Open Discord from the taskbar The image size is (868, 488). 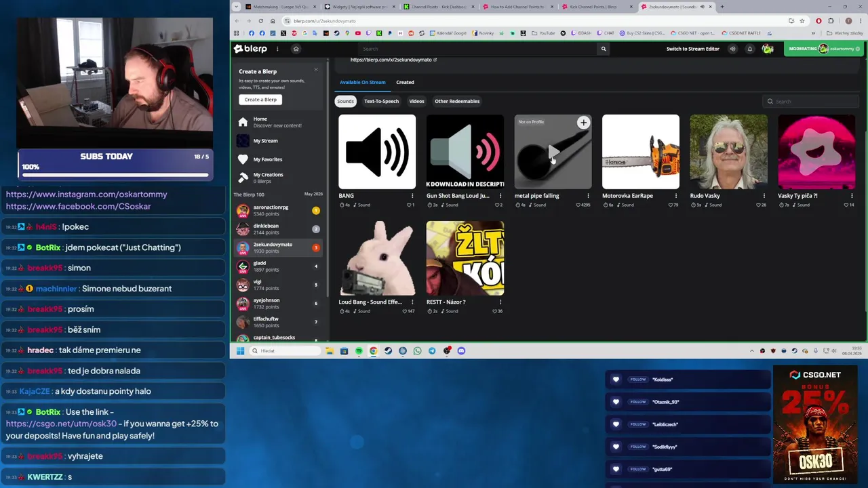pos(461,351)
